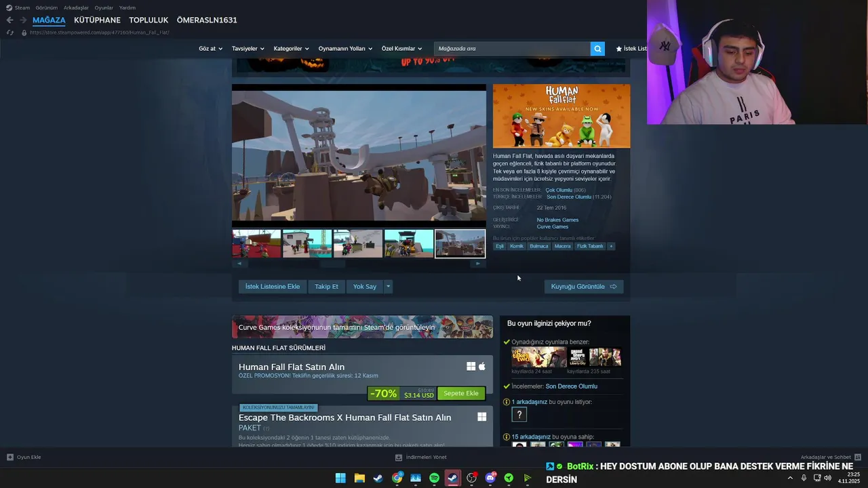Click the Mağazada ara search field
This screenshot has height=488, width=868.
[x=512, y=49]
